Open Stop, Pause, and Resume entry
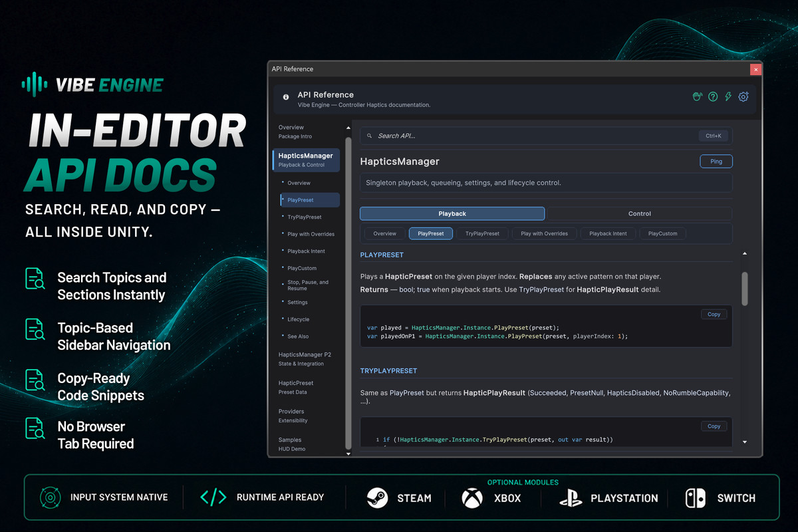 [309, 285]
